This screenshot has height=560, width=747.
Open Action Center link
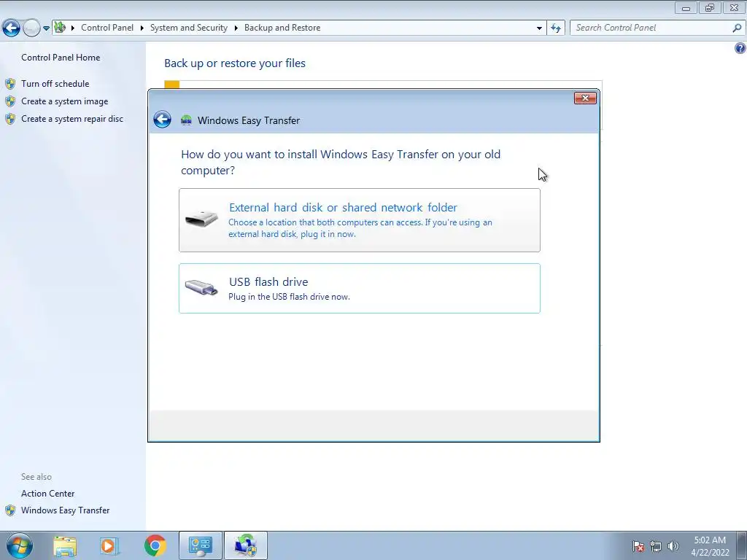click(x=47, y=494)
